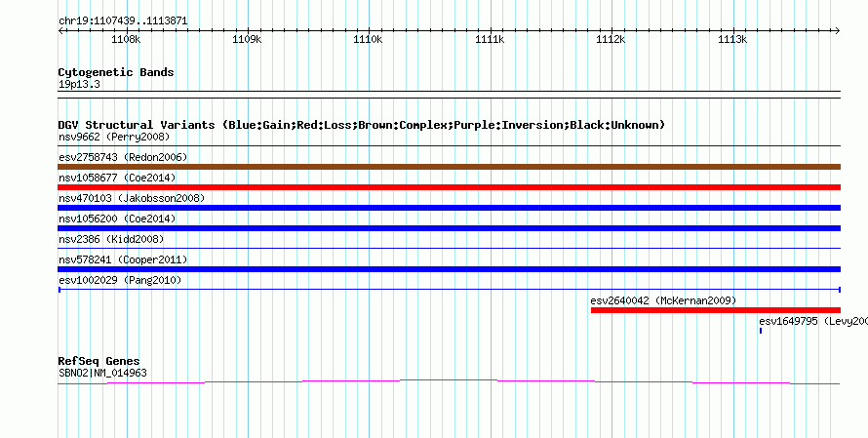Image resolution: width=868 pixels, height=438 pixels.
Task: Click the 1108k ruler tick label
Action: pos(126,40)
